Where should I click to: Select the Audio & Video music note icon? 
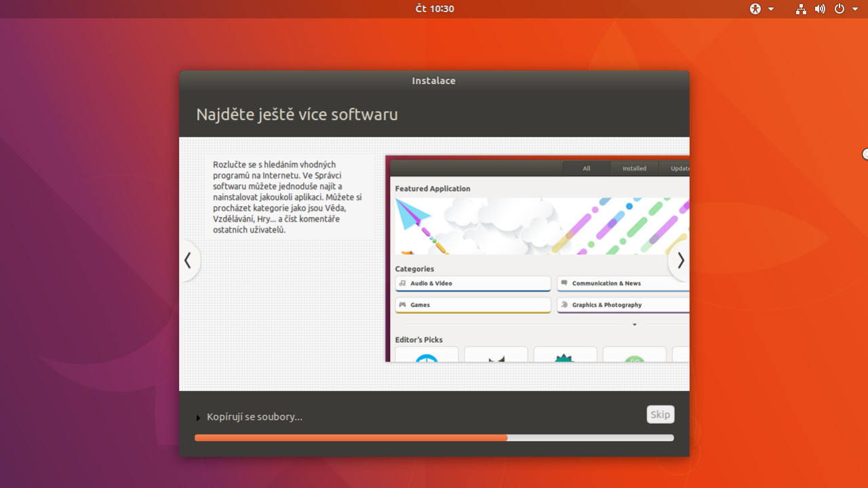pyautogui.click(x=401, y=283)
